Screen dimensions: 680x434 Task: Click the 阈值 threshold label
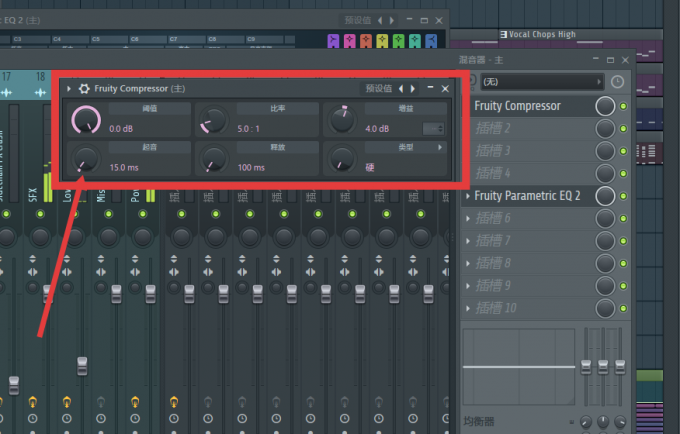[x=150, y=108]
